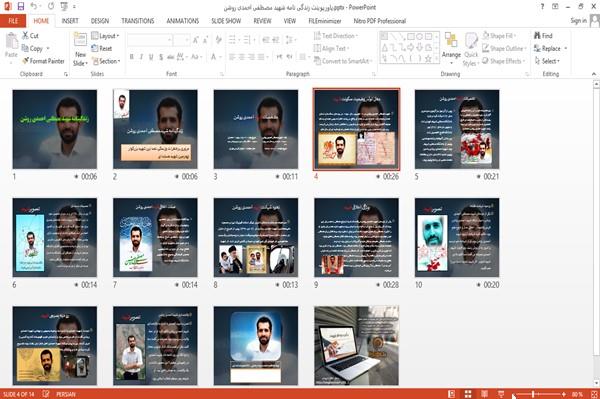Select the star shape in shapes gallery
This screenshot has width=600, height=399.
428,59
